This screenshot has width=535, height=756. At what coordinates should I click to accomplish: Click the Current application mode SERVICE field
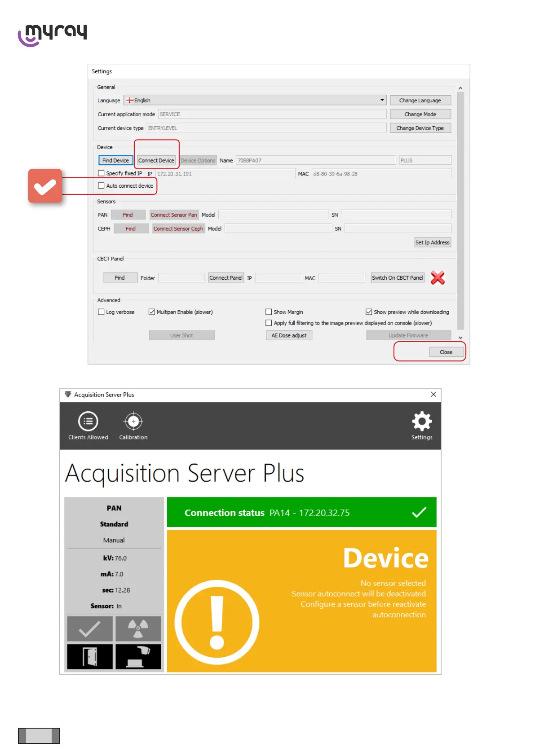(x=272, y=114)
